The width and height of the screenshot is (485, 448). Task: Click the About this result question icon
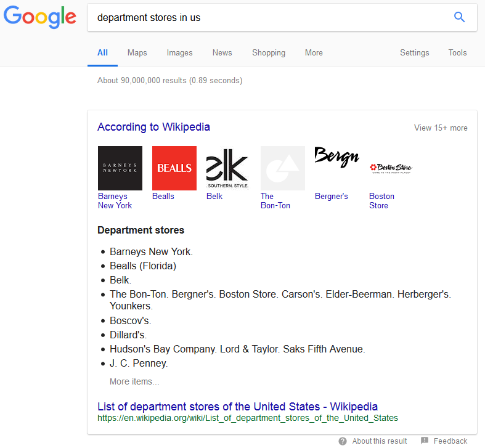(343, 441)
